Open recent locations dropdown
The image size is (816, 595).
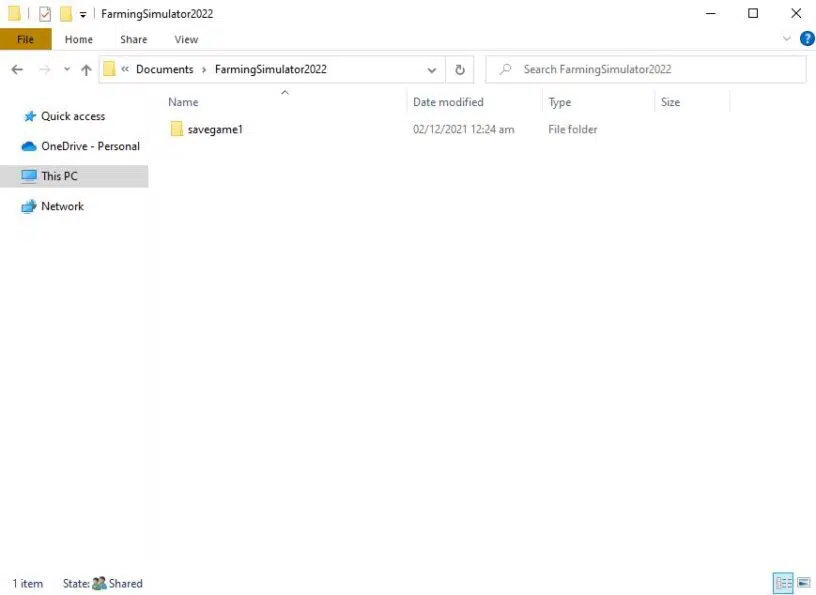click(67, 69)
